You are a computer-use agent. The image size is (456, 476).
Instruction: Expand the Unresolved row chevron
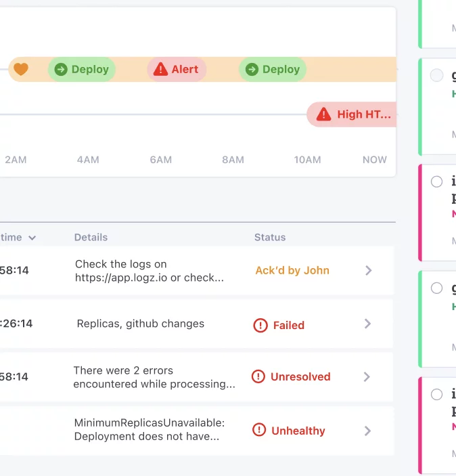(367, 377)
